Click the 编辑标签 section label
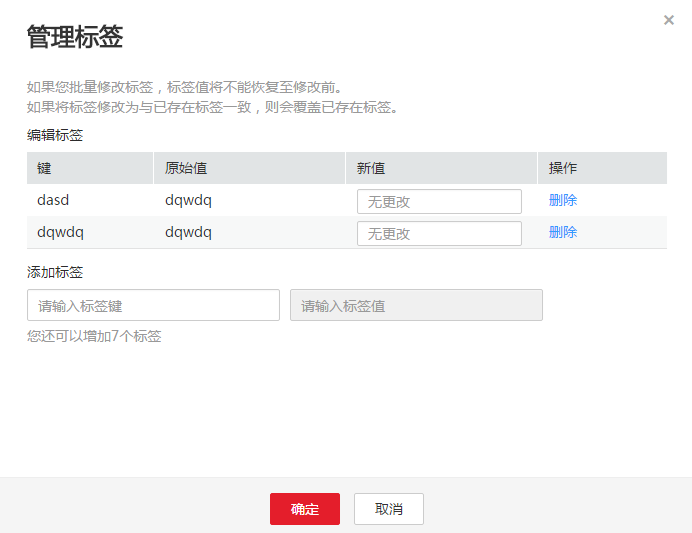The height and width of the screenshot is (533, 692). click(55, 135)
